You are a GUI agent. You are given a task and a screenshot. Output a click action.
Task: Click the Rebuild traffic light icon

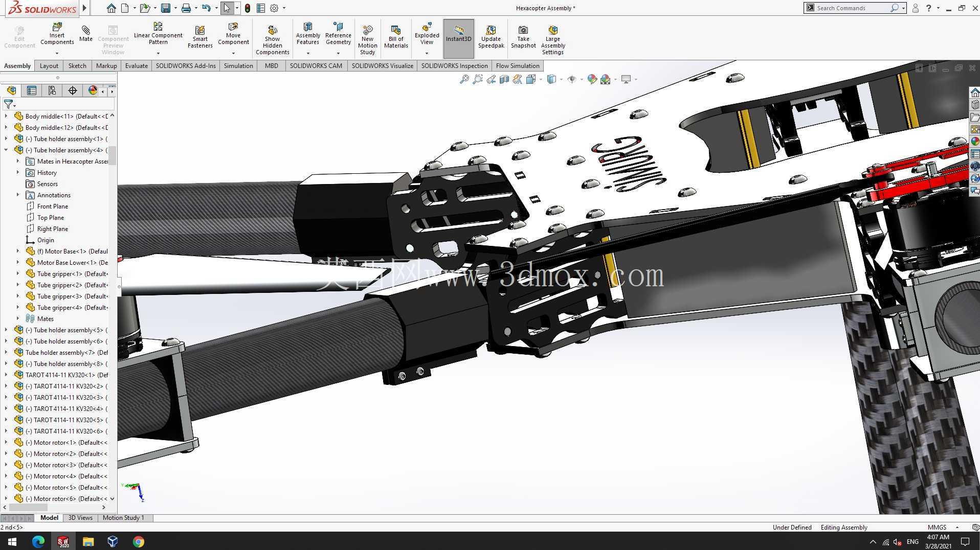tap(248, 8)
